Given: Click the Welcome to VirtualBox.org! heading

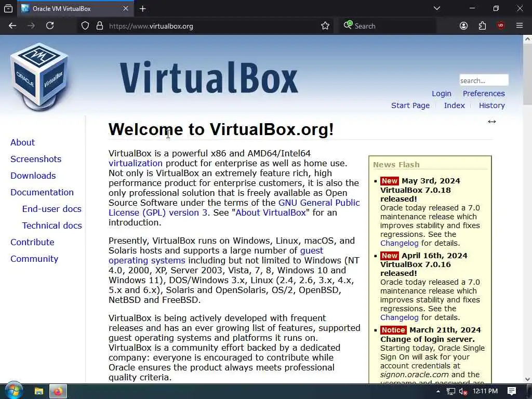Looking at the screenshot, I should tap(221, 129).
